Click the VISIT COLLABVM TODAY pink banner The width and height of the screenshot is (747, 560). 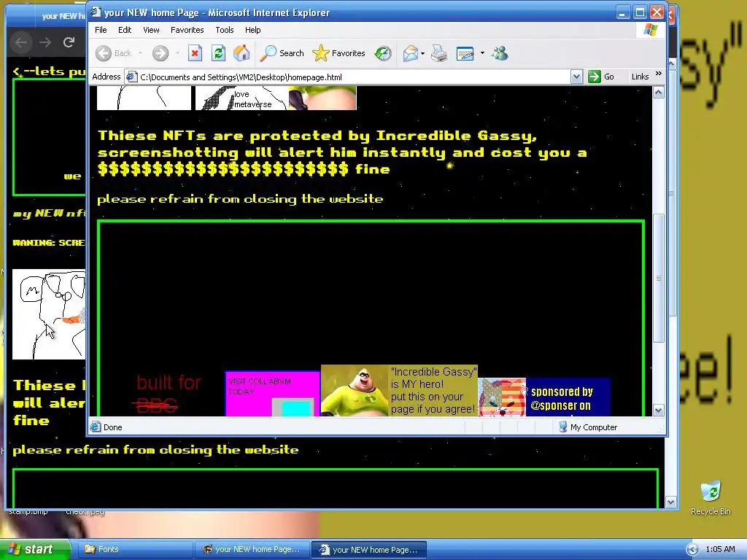pos(272,394)
